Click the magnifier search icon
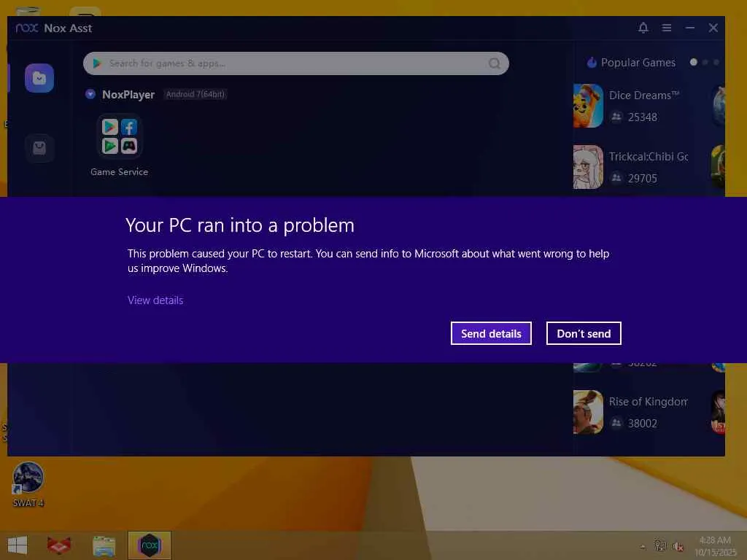The width and height of the screenshot is (747, 560). pyautogui.click(x=495, y=63)
